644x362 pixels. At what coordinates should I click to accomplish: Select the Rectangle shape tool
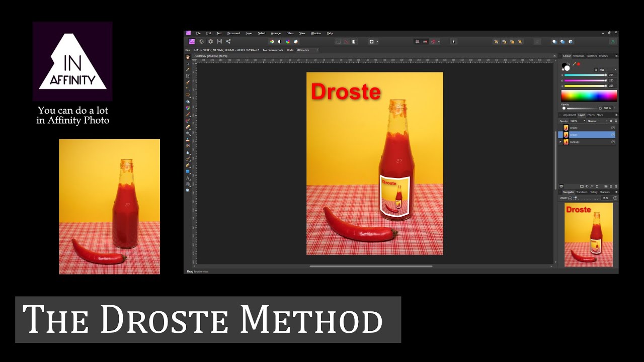click(188, 171)
